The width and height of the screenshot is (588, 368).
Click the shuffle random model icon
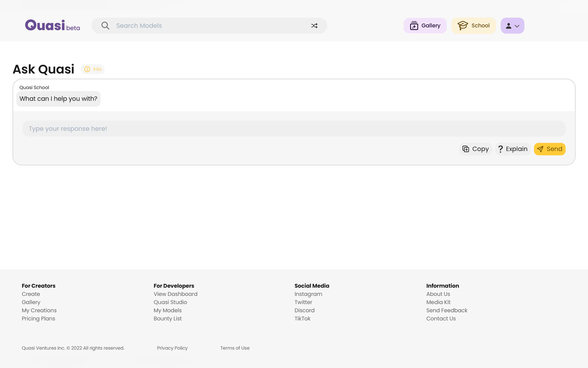pyautogui.click(x=314, y=25)
